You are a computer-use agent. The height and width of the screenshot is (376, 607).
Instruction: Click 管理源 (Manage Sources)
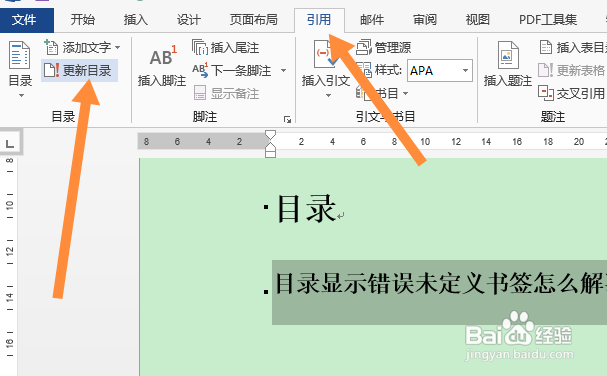[383, 48]
